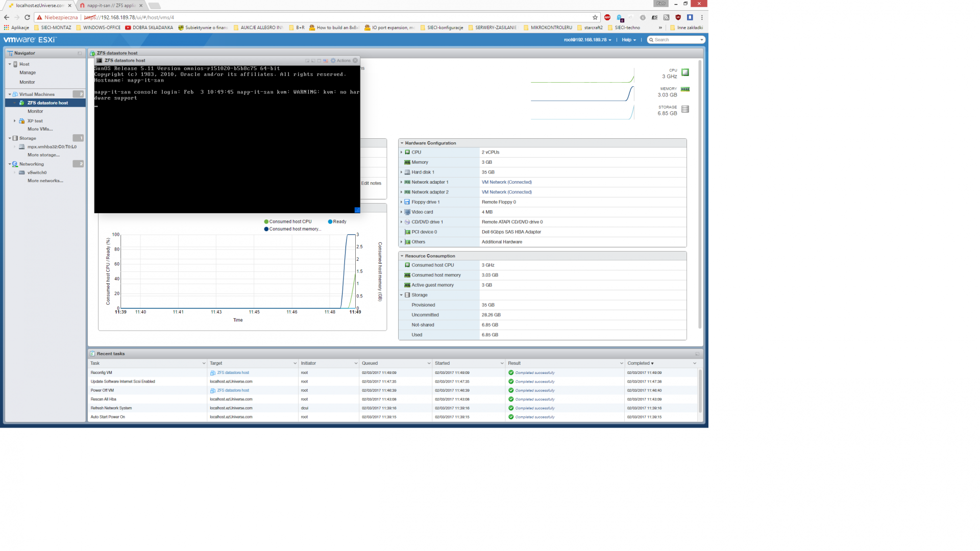Screen dimensions: 980x551
Task: Toggle Consumed host memory legend series
Action: tap(292, 229)
